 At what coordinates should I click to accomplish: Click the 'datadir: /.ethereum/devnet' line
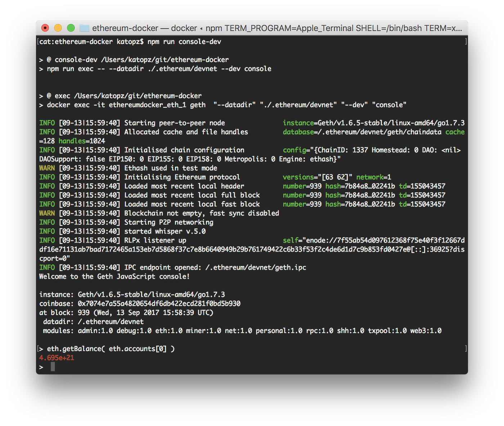click(93, 322)
